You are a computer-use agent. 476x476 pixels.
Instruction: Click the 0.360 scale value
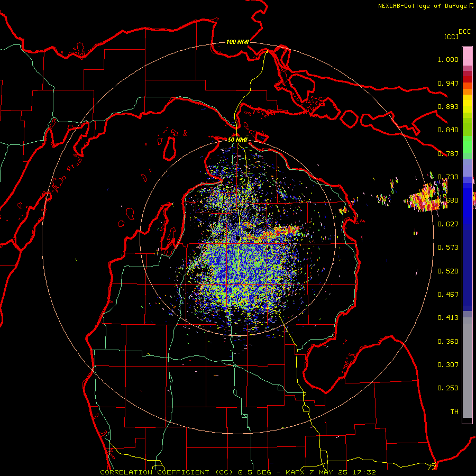click(x=448, y=342)
